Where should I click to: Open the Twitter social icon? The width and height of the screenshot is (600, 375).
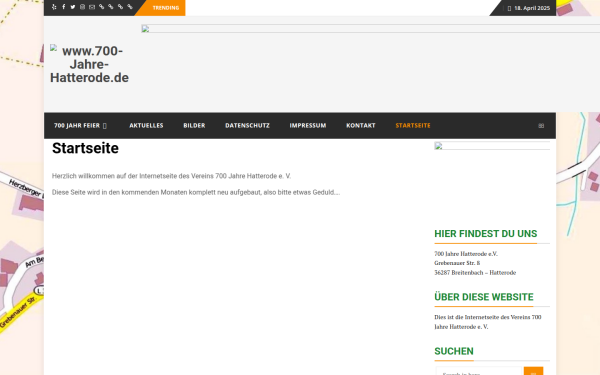pyautogui.click(x=73, y=7)
